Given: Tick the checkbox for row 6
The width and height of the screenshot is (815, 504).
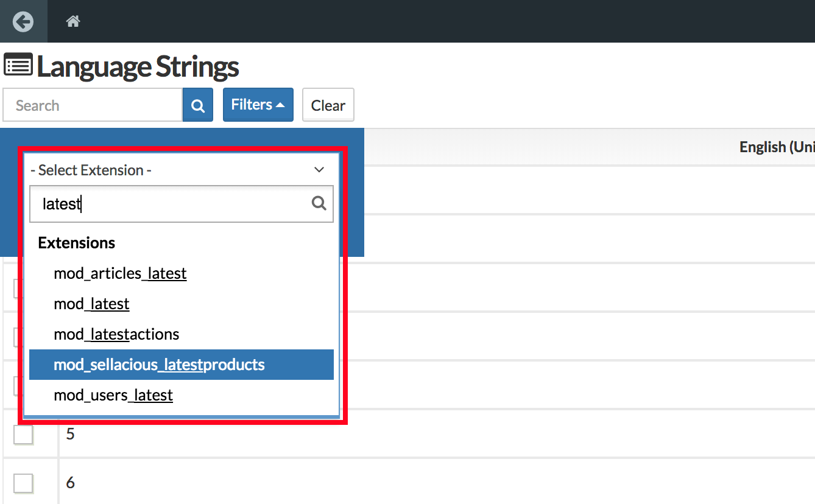Looking at the screenshot, I should (x=23, y=483).
